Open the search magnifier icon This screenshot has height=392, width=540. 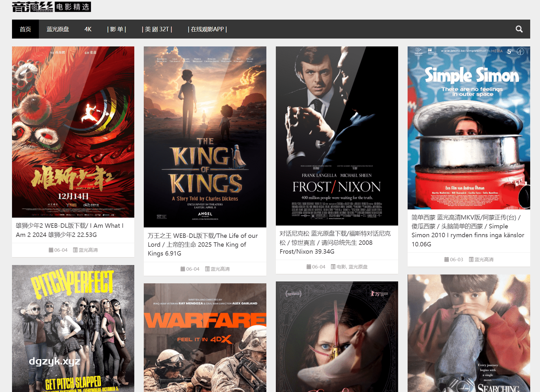coord(519,29)
